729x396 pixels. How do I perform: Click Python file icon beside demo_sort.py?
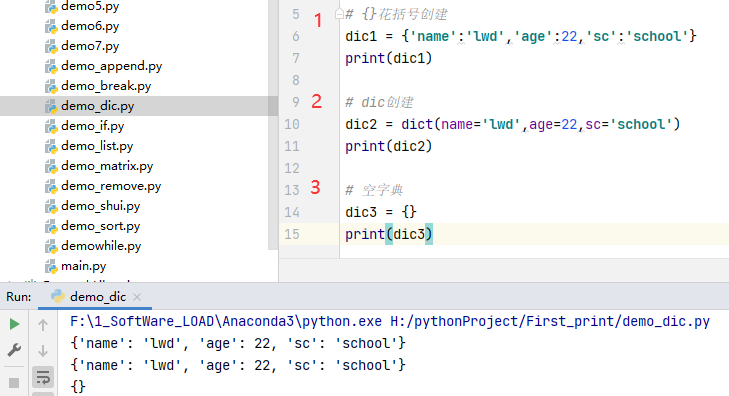51,226
